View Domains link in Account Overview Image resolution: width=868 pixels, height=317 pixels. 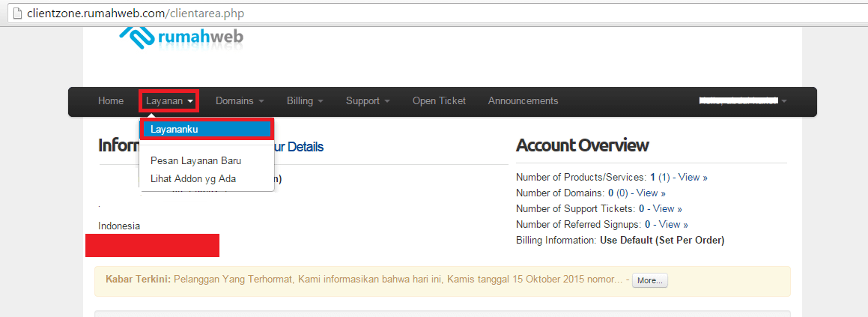tap(651, 193)
